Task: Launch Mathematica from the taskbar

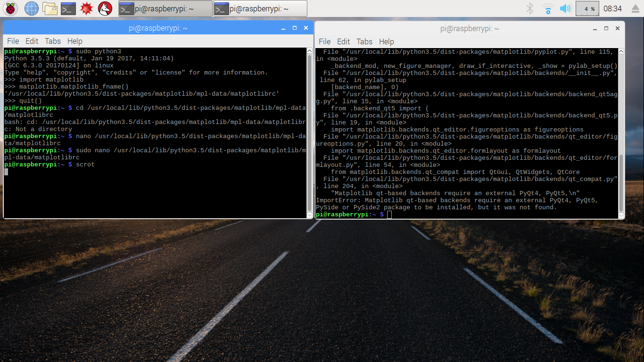Action: click(x=87, y=8)
